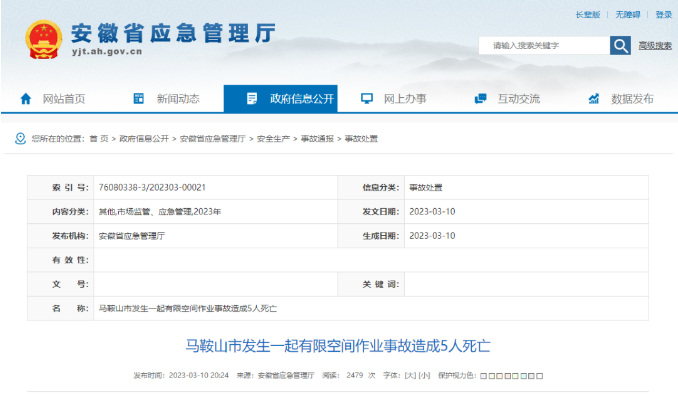Click the chart icon beside 数据发布
This screenshot has width=678, height=394.
[x=594, y=99]
